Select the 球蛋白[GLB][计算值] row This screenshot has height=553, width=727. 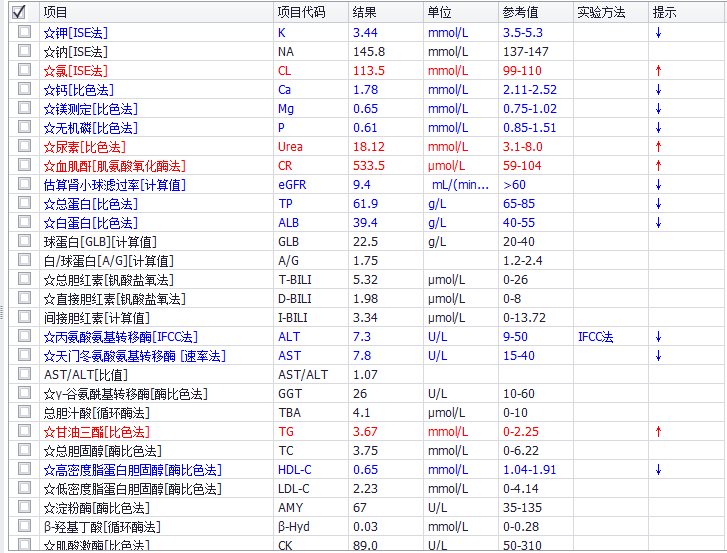point(100,242)
